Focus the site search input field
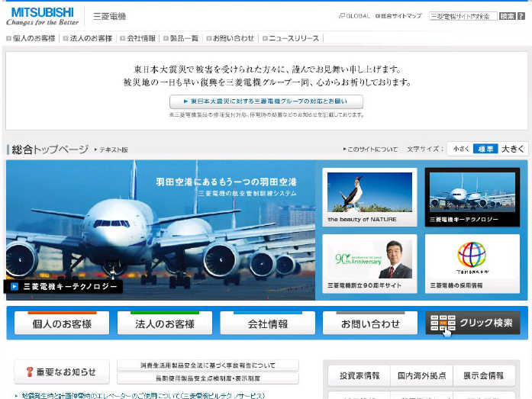Screen dimensions: 532x399 tap(463, 16)
